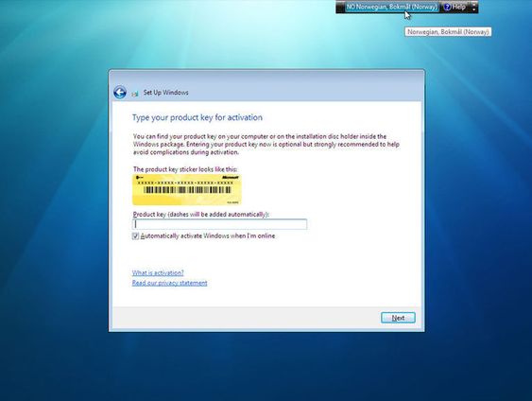
Task: Open 'Read our privacy statement' link
Action: click(x=170, y=283)
